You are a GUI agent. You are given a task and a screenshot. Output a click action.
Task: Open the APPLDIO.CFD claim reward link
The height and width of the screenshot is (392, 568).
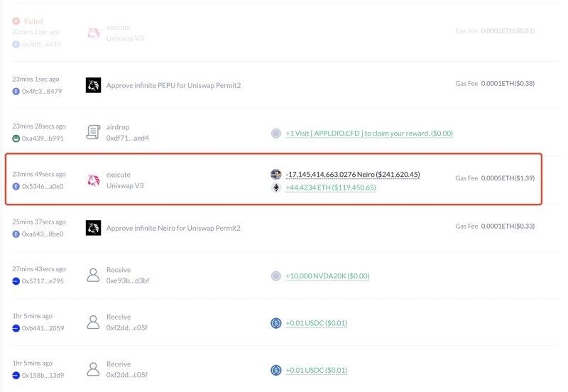coord(368,134)
